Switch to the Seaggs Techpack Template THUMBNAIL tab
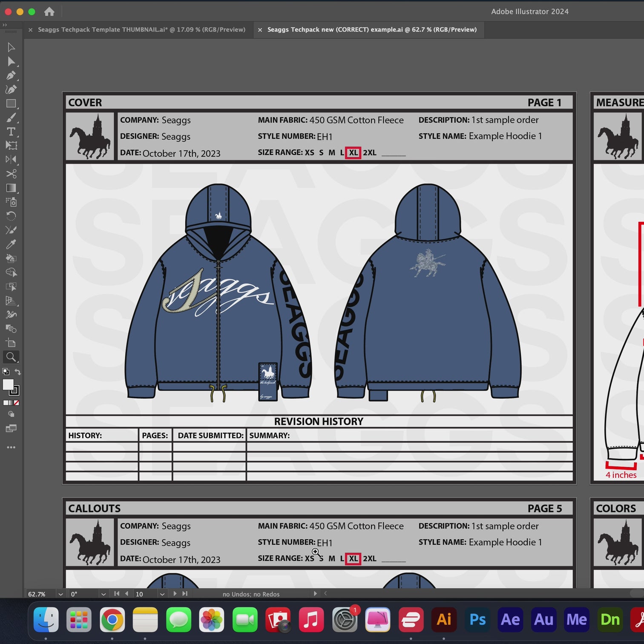The image size is (644, 644). point(141,30)
